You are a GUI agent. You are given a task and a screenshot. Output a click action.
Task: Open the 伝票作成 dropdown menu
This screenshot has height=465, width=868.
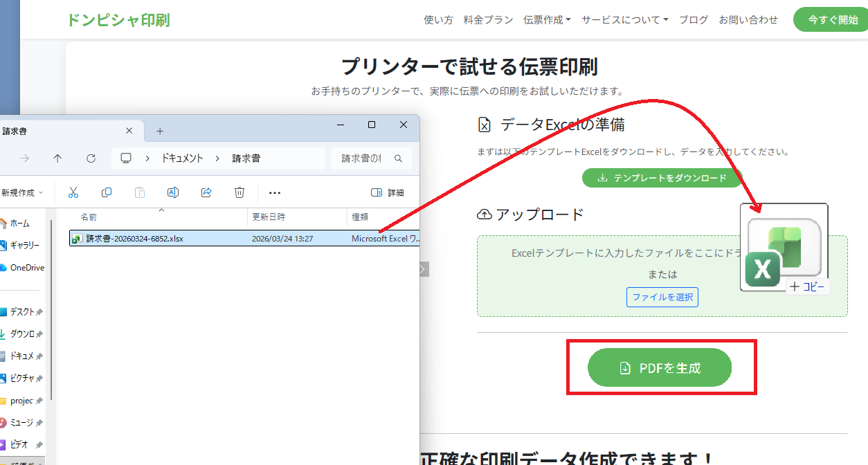tap(547, 20)
